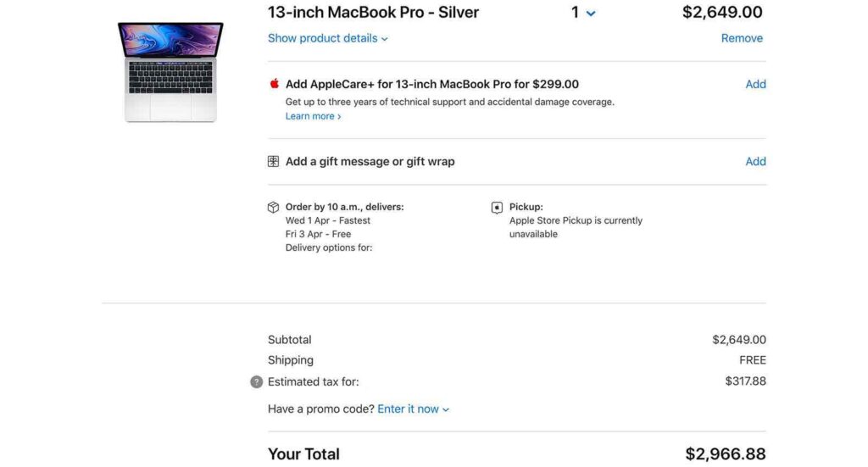Click the gift wrap box icon
Image resolution: width=868 pixels, height=467 pixels.
pos(274,161)
